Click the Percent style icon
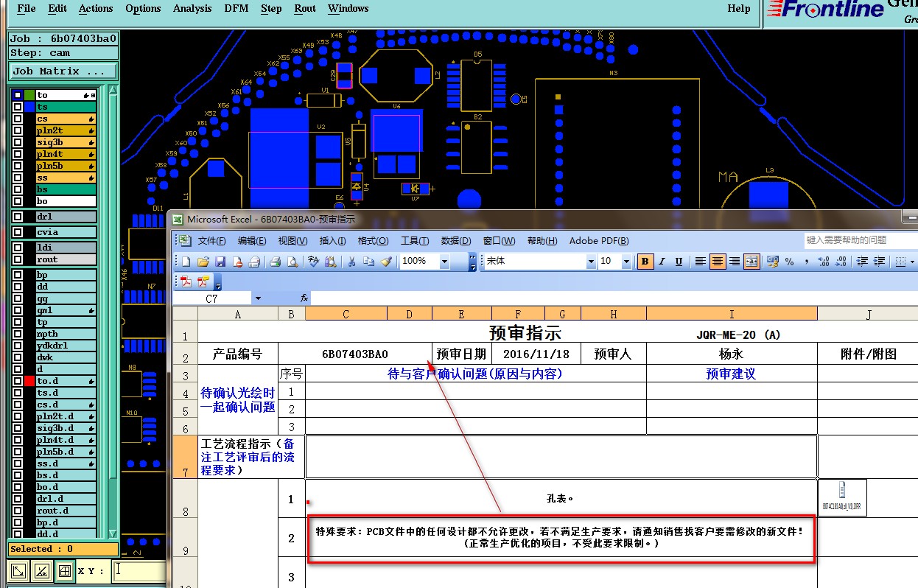The height and width of the screenshot is (588, 918). (x=790, y=262)
